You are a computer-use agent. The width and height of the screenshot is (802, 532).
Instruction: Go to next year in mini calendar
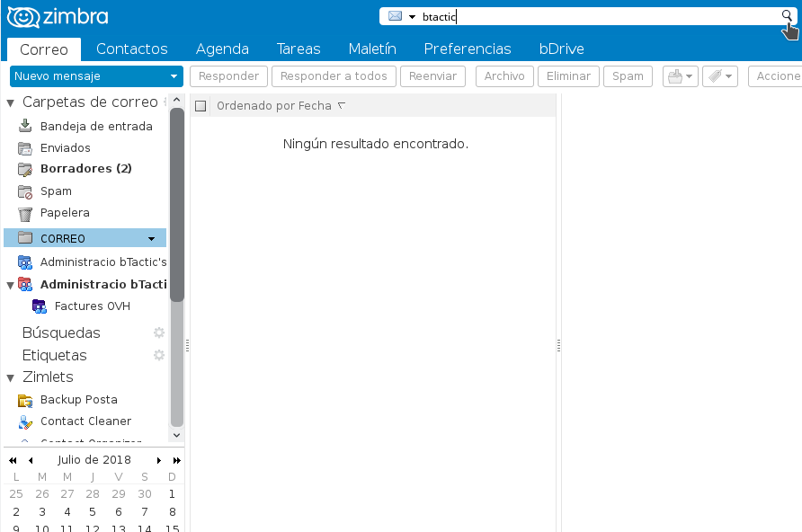(x=176, y=460)
